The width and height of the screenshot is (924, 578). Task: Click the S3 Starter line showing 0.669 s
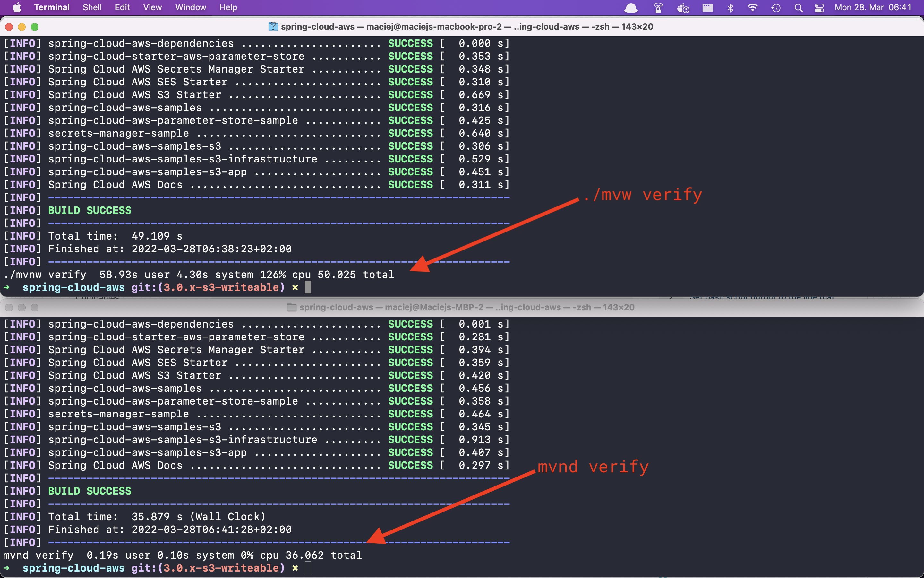coord(257,95)
